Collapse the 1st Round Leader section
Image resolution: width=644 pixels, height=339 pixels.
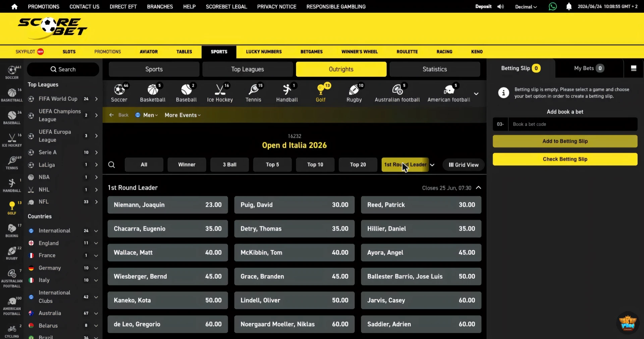[x=479, y=188]
